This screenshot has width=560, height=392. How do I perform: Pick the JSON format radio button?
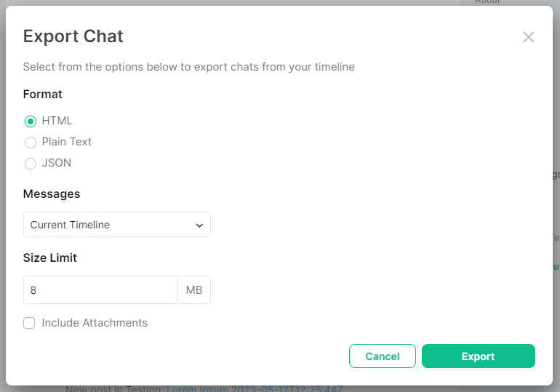pyautogui.click(x=31, y=164)
